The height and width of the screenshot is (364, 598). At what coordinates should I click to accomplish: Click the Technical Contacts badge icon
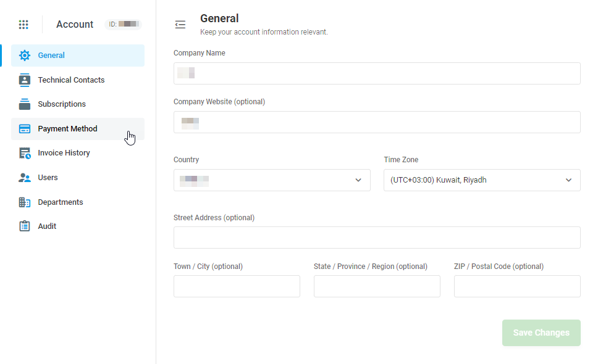[25, 80]
